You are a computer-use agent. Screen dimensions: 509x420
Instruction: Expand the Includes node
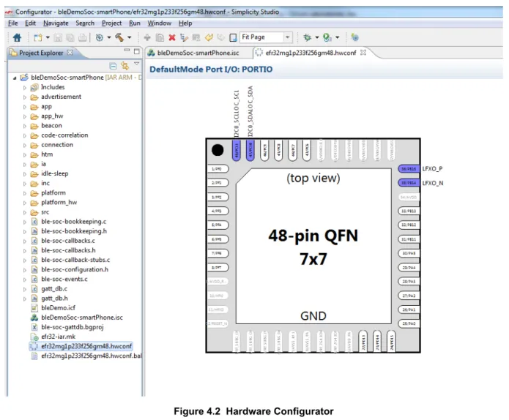click(25, 88)
